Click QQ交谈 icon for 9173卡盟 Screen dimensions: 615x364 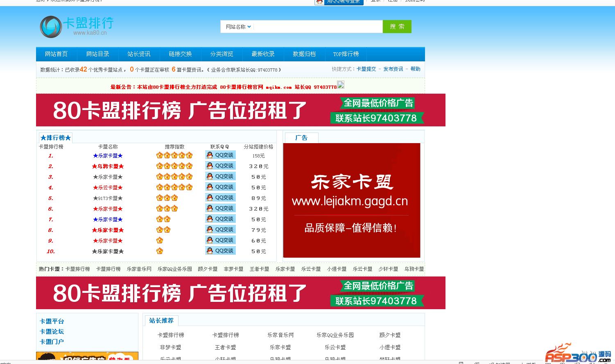pyautogui.click(x=220, y=198)
